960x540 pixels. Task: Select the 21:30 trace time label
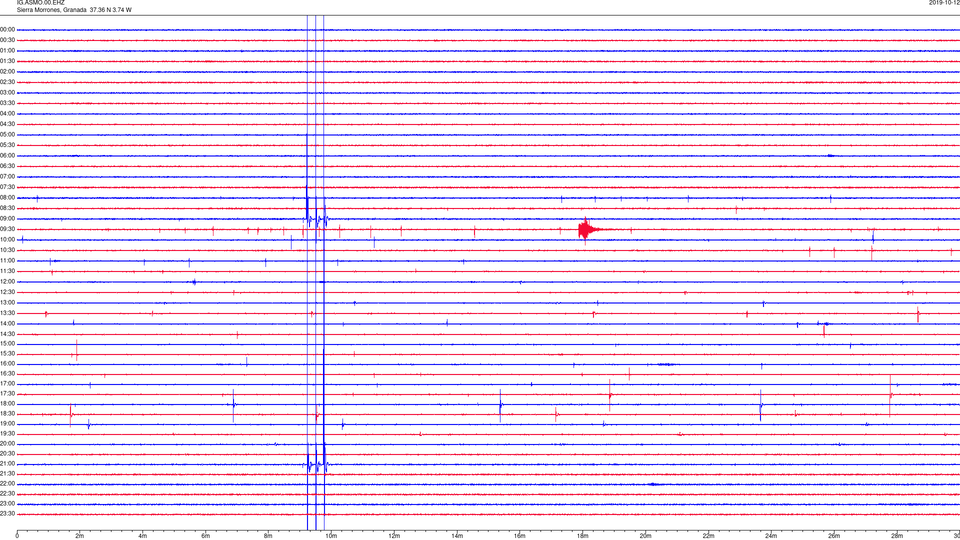pos(7,474)
